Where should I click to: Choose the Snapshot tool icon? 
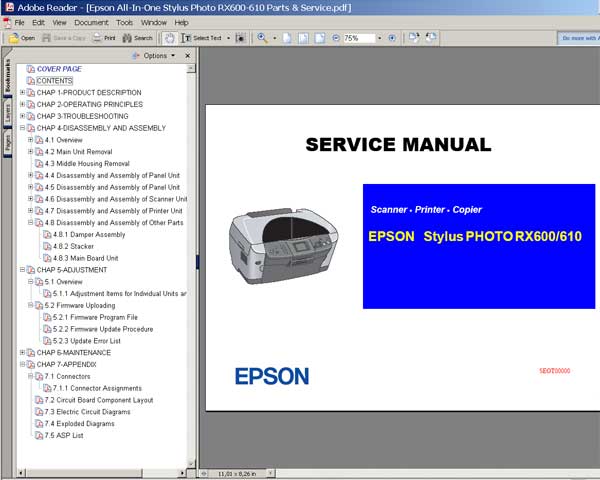coord(240,38)
